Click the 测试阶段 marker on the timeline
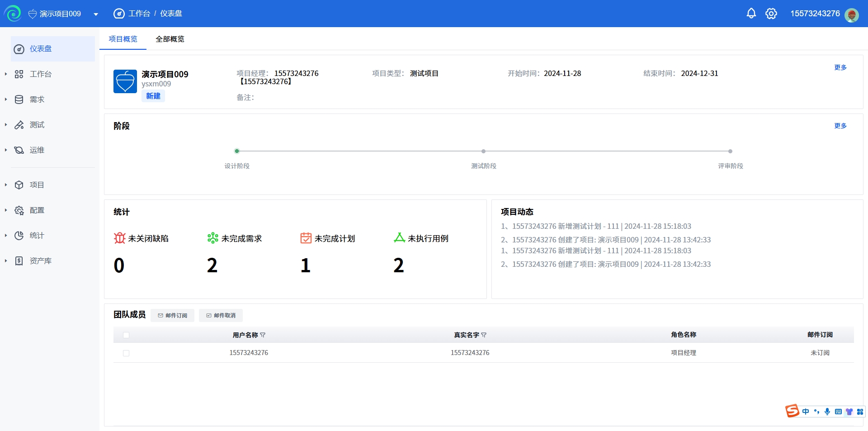 (483, 151)
